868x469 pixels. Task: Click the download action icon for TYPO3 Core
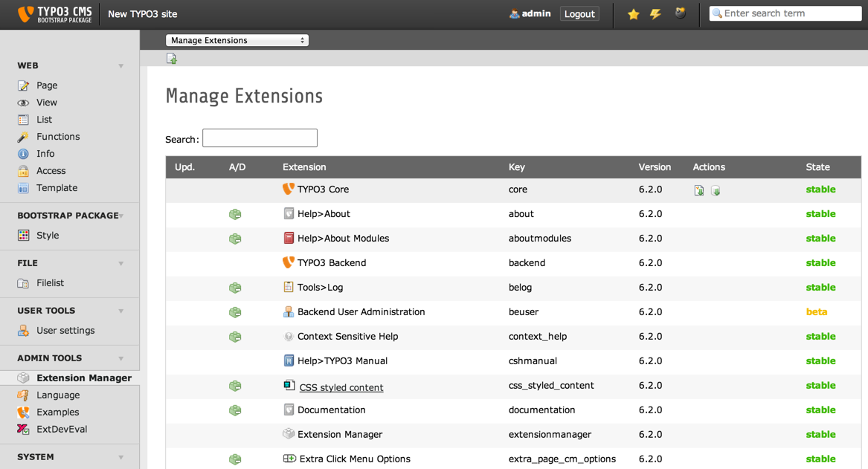pyautogui.click(x=716, y=190)
